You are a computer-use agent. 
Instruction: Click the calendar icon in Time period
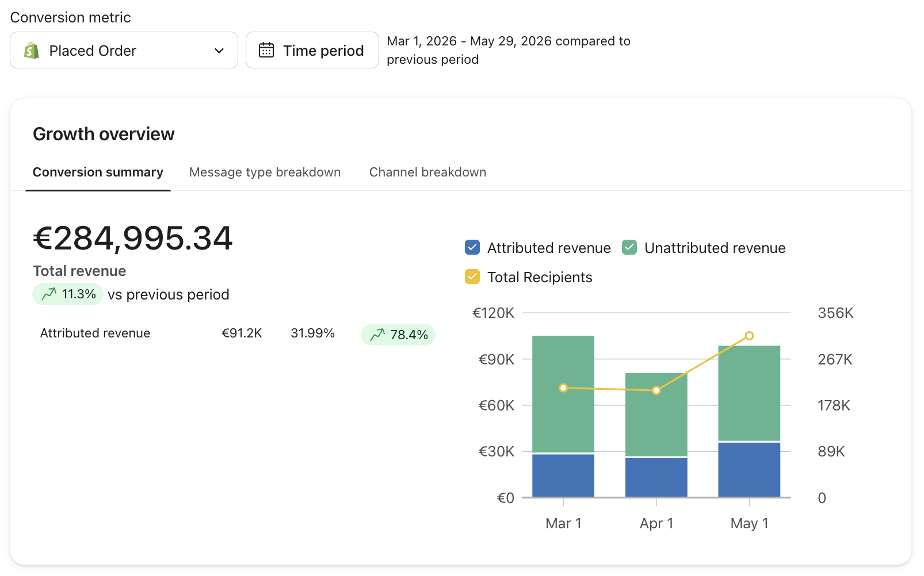pos(266,50)
